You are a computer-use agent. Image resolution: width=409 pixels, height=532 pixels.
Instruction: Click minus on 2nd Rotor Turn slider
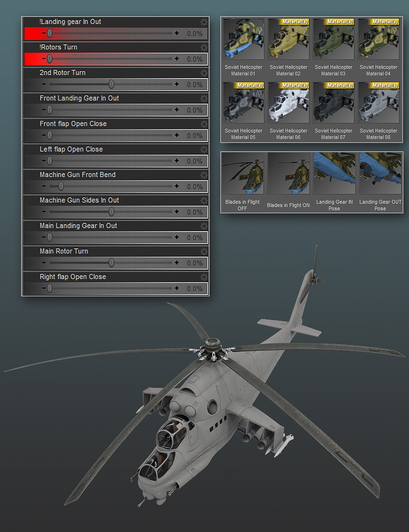[x=44, y=84]
